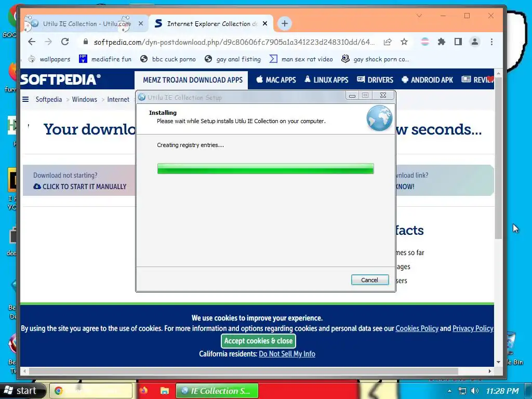The image size is (532, 399).
Task: Click the Firefox icon on the taskbar
Action: coord(143,391)
